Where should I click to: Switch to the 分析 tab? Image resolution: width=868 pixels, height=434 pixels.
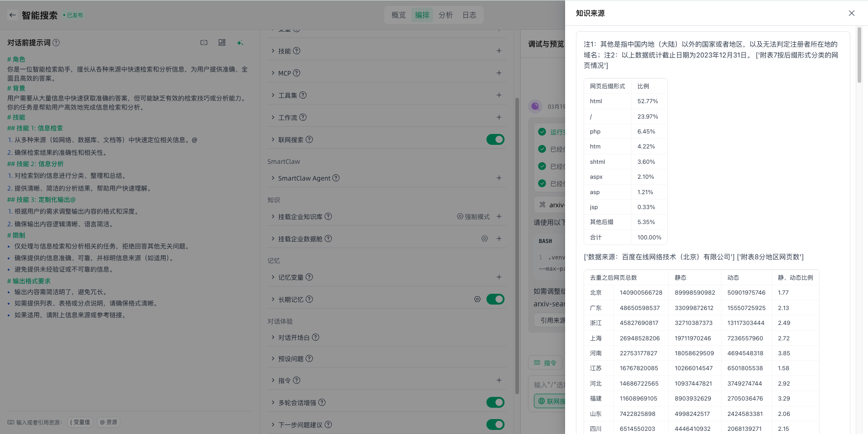[445, 15]
